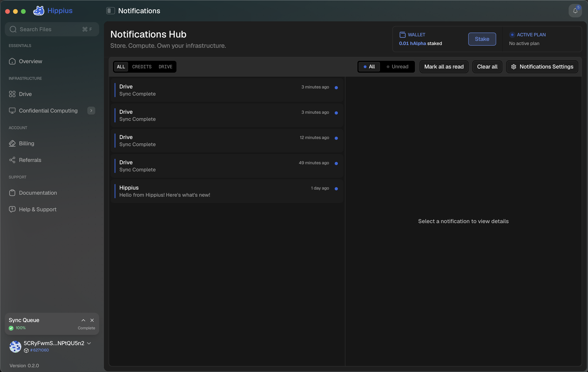The height and width of the screenshot is (372, 588).
Task: Open the first Drive Sync Complete notification
Action: pyautogui.click(x=227, y=90)
